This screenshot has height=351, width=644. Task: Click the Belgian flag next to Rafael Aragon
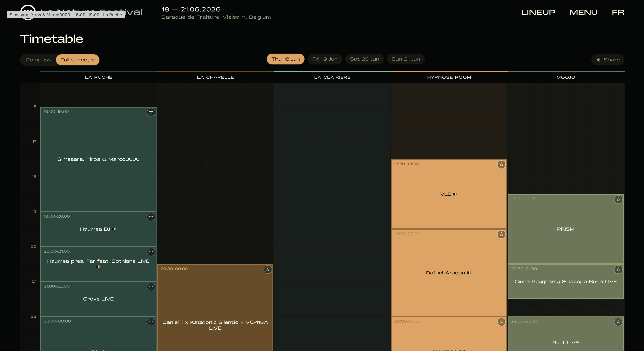pyautogui.click(x=469, y=273)
